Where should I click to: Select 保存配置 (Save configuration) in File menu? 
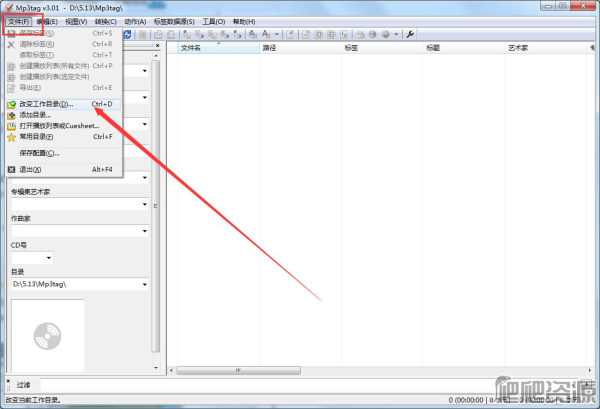click(x=39, y=153)
